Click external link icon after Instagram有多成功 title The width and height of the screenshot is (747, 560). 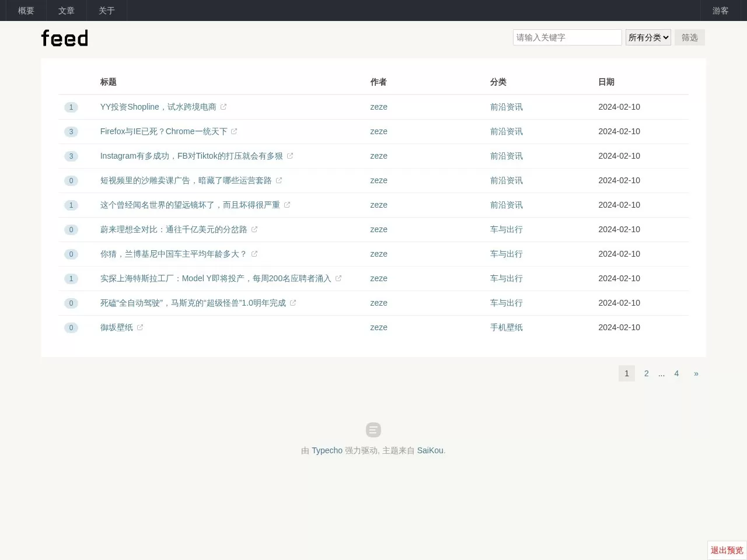(290, 156)
